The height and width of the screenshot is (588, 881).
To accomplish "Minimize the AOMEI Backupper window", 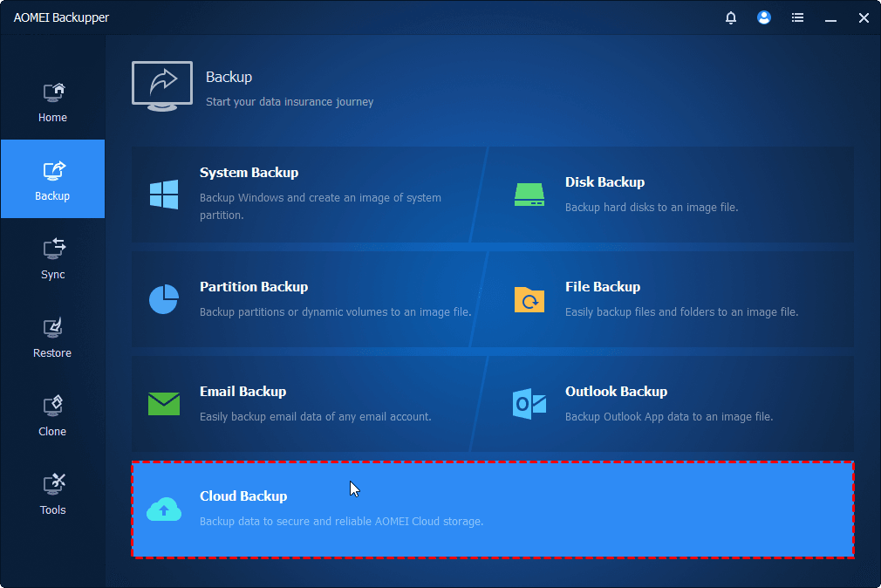I will point(830,17).
